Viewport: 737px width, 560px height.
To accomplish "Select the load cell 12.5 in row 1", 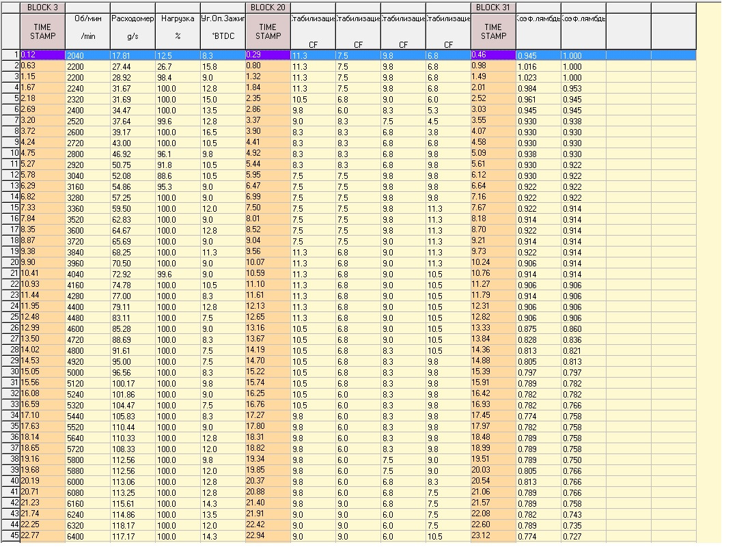I will (178, 55).
